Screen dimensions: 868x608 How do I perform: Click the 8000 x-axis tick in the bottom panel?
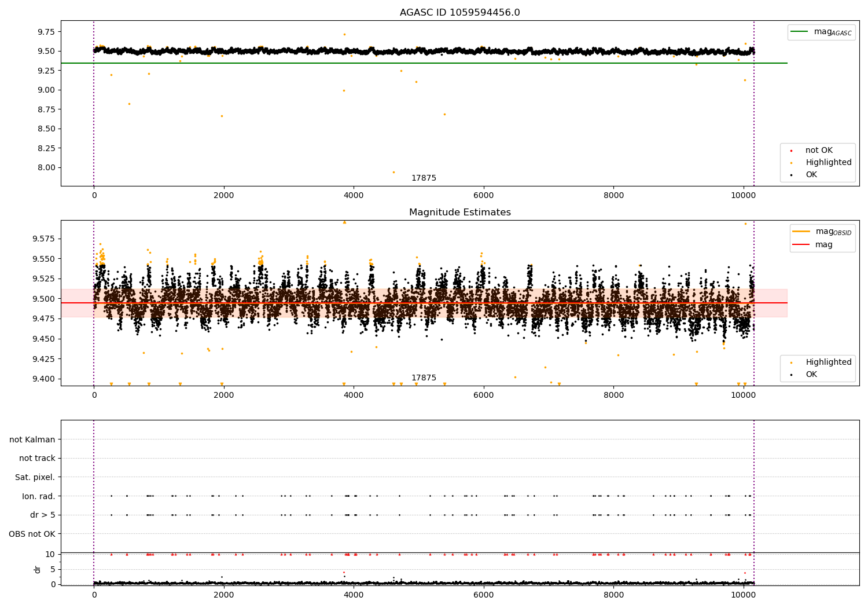[x=613, y=595]
